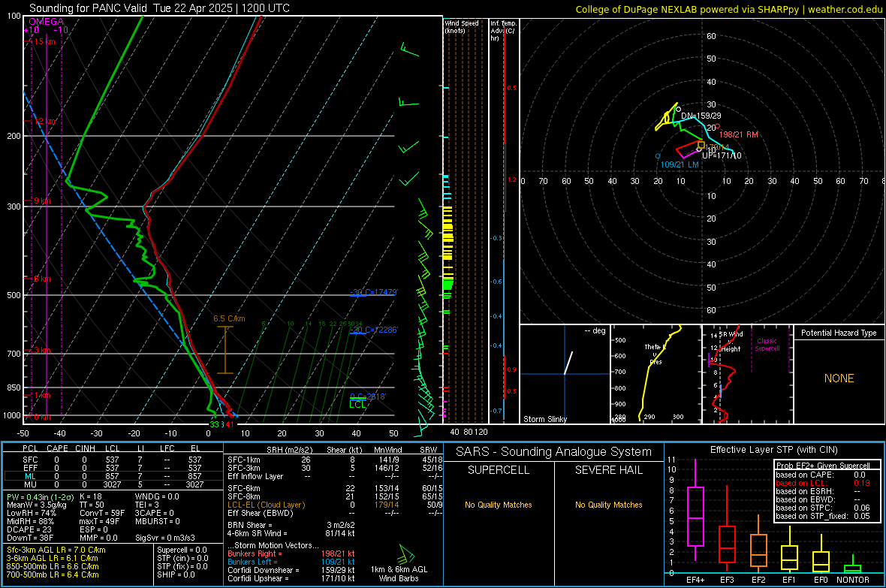Screen dimensions: 886x588
Task: Click the 'Corfidi Downshear =' row
Action: pyautogui.click(x=291, y=570)
